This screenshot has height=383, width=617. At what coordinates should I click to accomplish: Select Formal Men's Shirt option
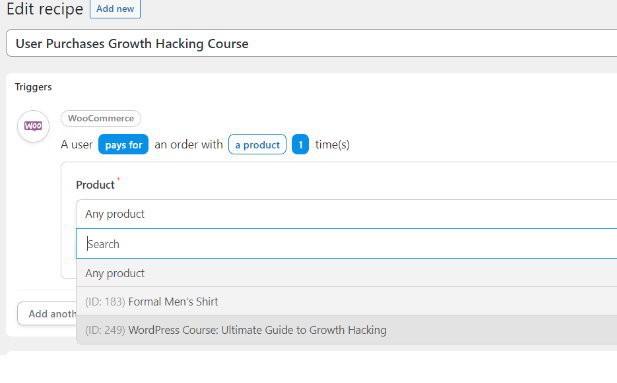coord(346,302)
